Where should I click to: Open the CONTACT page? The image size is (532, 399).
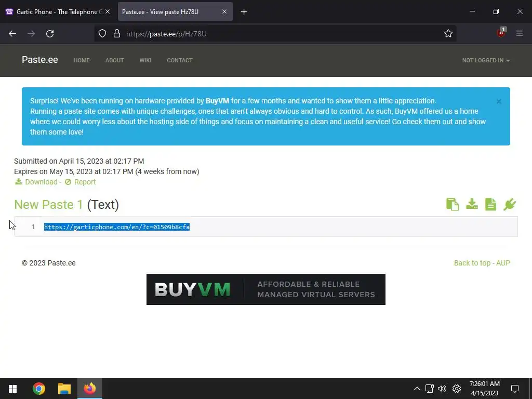click(179, 60)
